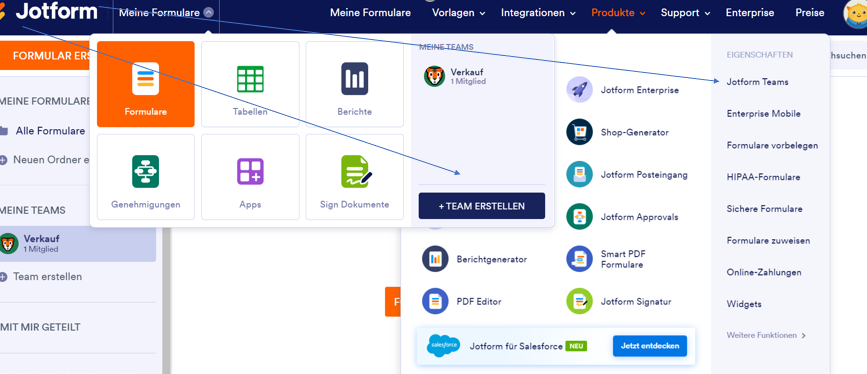The width and height of the screenshot is (867, 374).
Task: Click the plus icon beside Neuen Ordner
Action: [3, 160]
